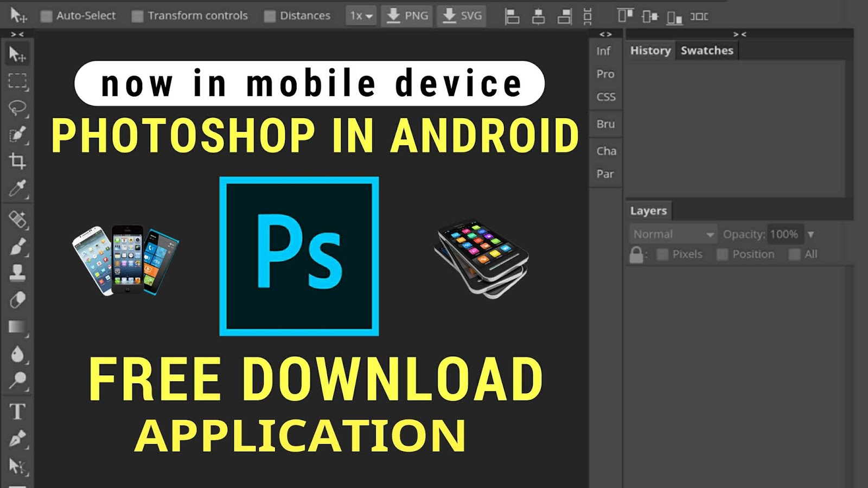Screen dimensions: 868x488
Task: Select the Eraser tool
Action: [17, 300]
